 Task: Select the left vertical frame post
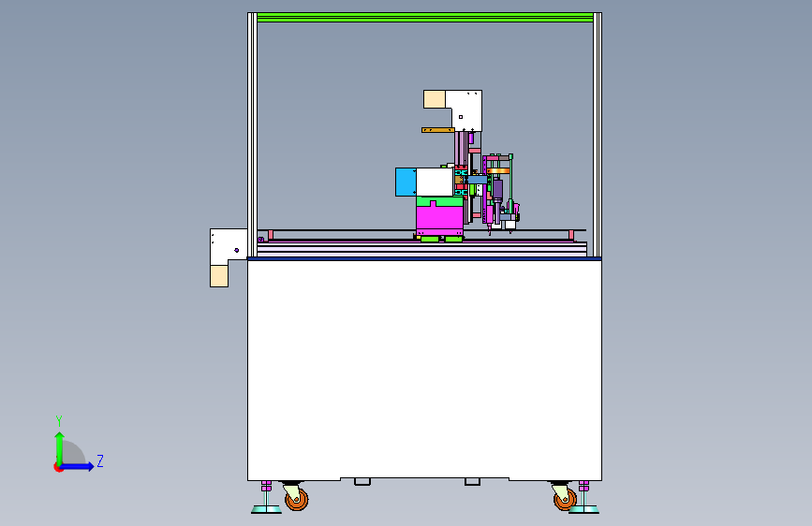tap(252, 135)
